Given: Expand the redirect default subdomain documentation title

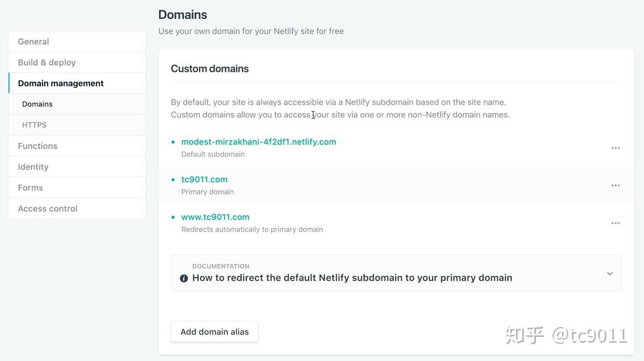Looking at the screenshot, I should (352, 278).
